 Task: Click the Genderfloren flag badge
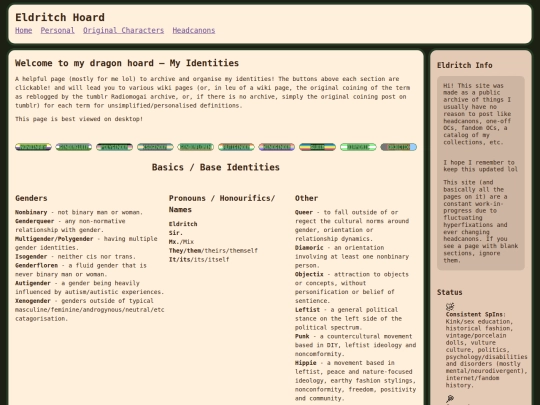[196, 147]
